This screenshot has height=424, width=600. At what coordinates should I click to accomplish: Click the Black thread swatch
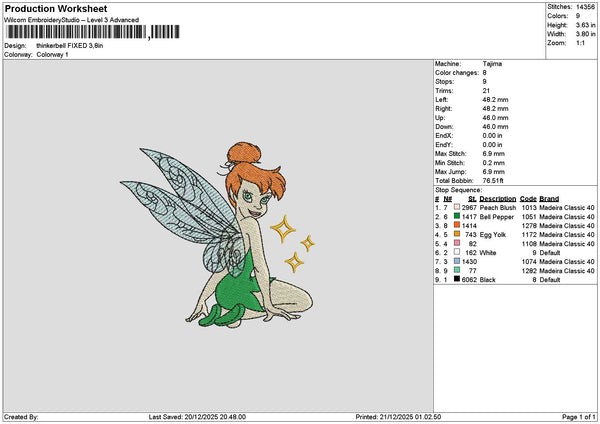click(457, 279)
